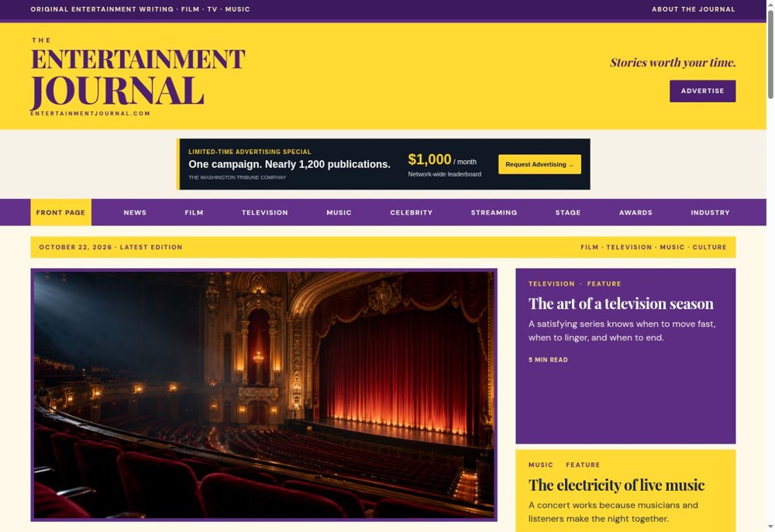Click the 'Stories worth your time.' tagline
775x532 pixels.
(673, 62)
